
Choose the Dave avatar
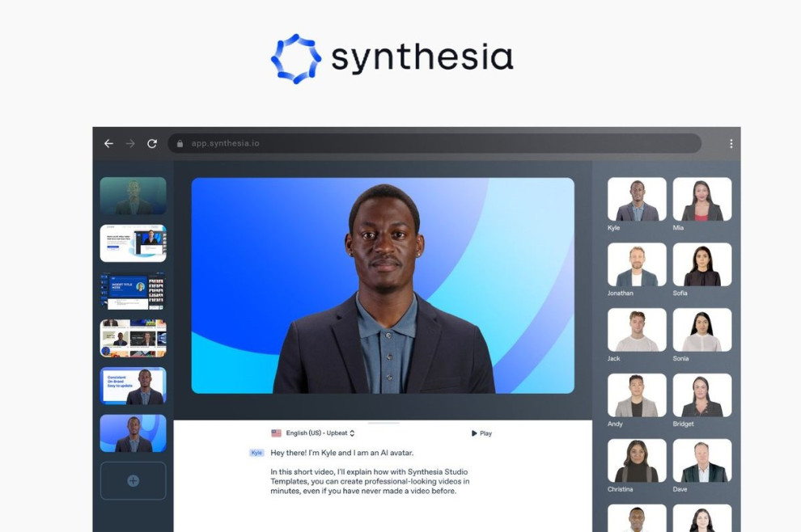click(702, 461)
